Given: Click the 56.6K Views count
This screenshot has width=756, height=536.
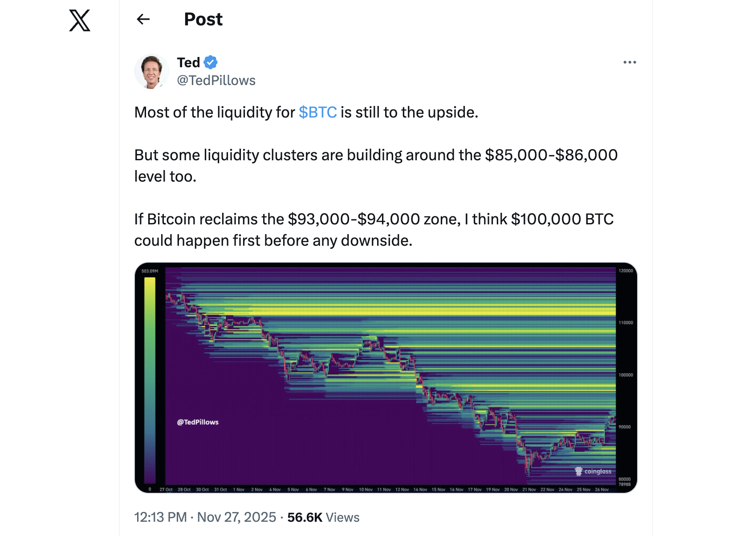Looking at the screenshot, I should click(x=323, y=517).
